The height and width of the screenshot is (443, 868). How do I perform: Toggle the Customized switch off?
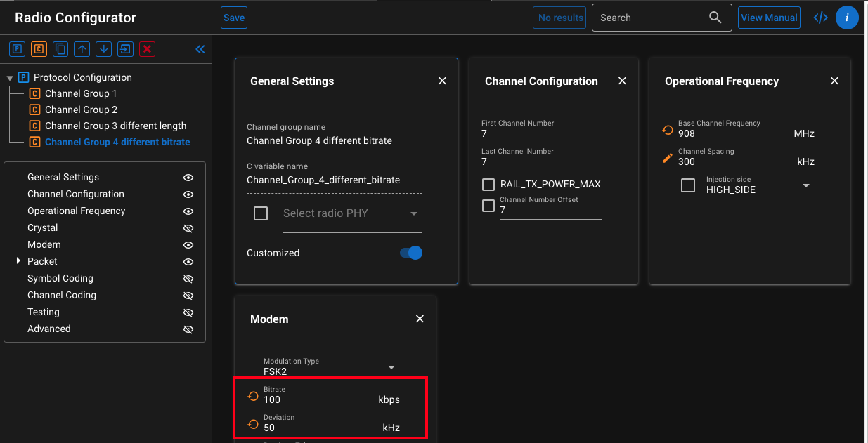pos(411,253)
